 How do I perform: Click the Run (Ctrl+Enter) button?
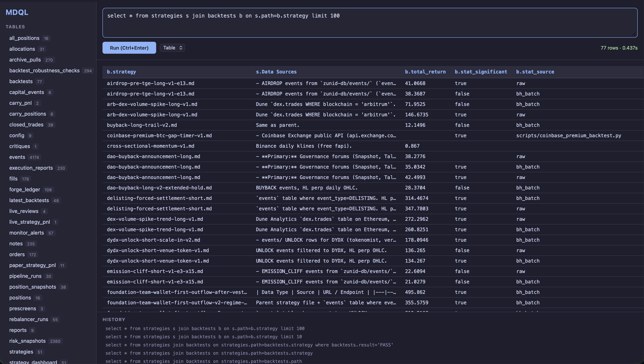pos(129,48)
